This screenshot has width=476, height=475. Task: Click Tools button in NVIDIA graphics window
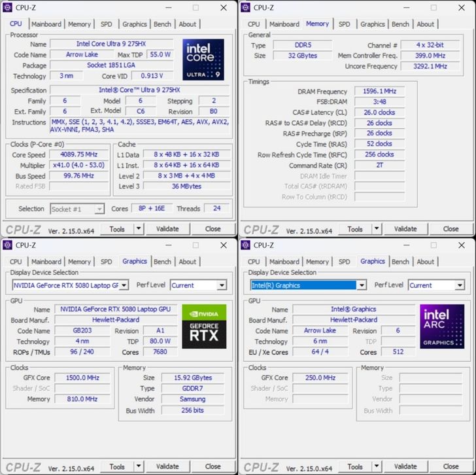tap(117, 466)
